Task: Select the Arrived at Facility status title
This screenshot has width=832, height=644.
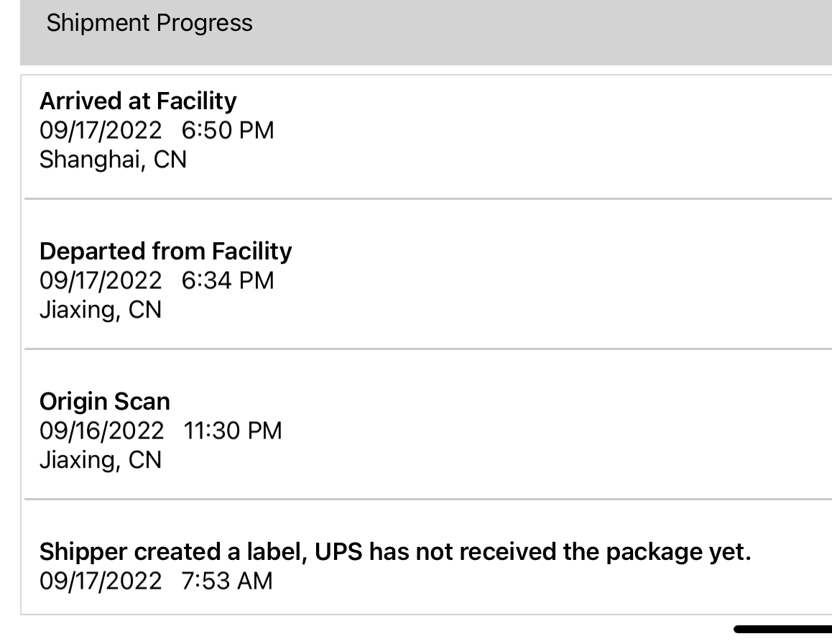Action: click(138, 101)
